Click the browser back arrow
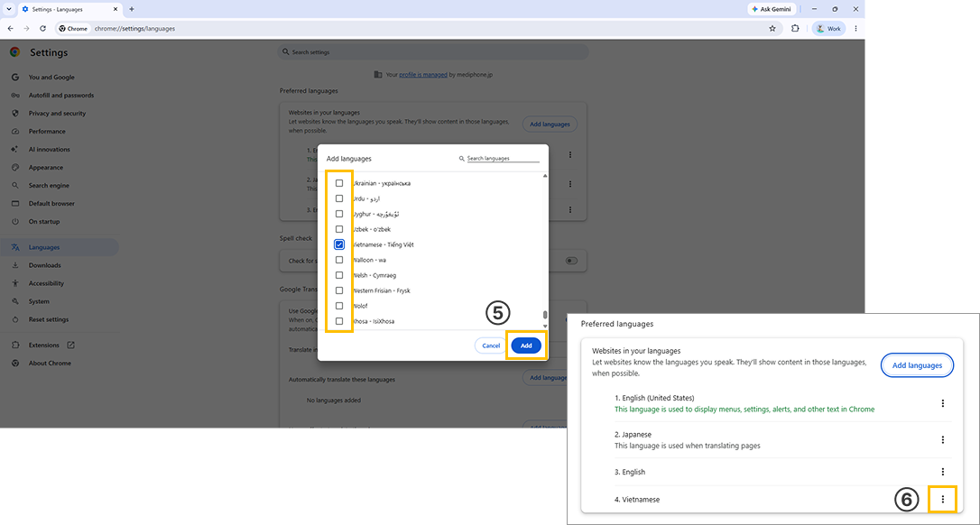The height and width of the screenshot is (525, 980). (x=10, y=29)
